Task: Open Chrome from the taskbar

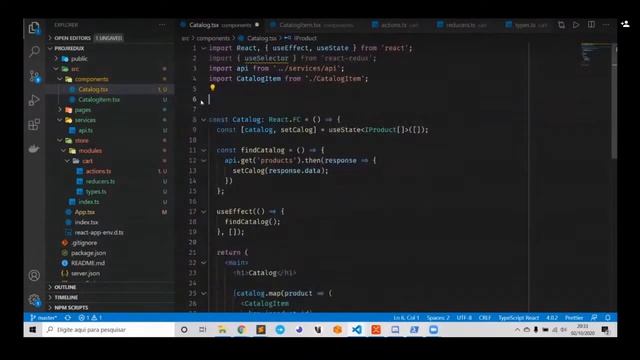Action: (241, 329)
